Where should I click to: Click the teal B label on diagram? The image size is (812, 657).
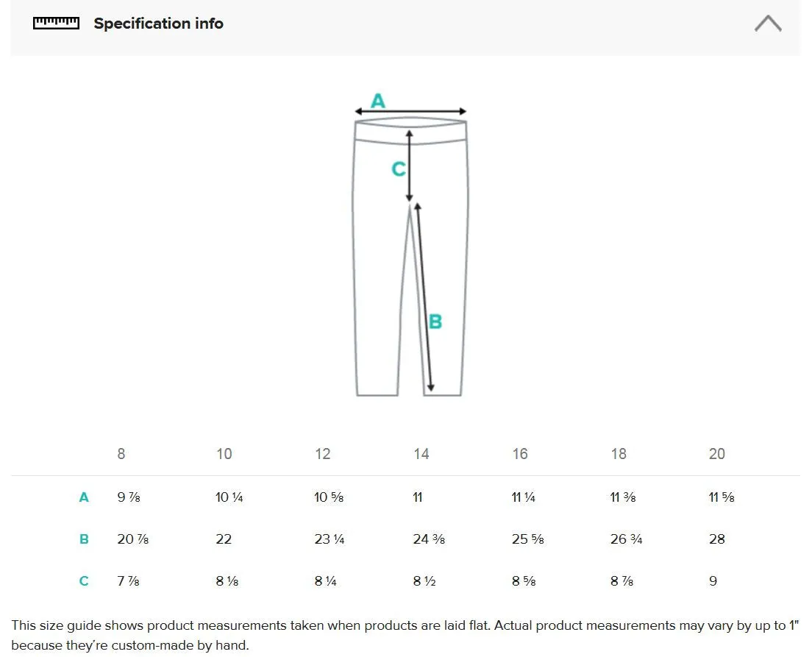pos(435,322)
